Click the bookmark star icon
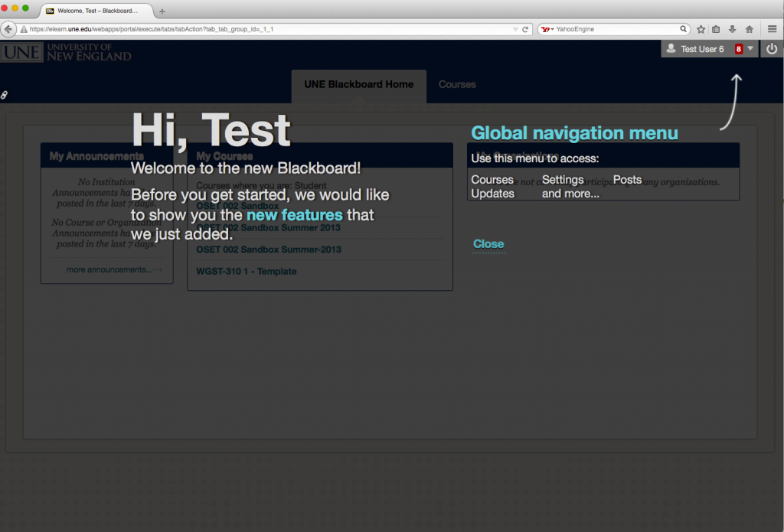The height and width of the screenshot is (532, 784). (701, 30)
